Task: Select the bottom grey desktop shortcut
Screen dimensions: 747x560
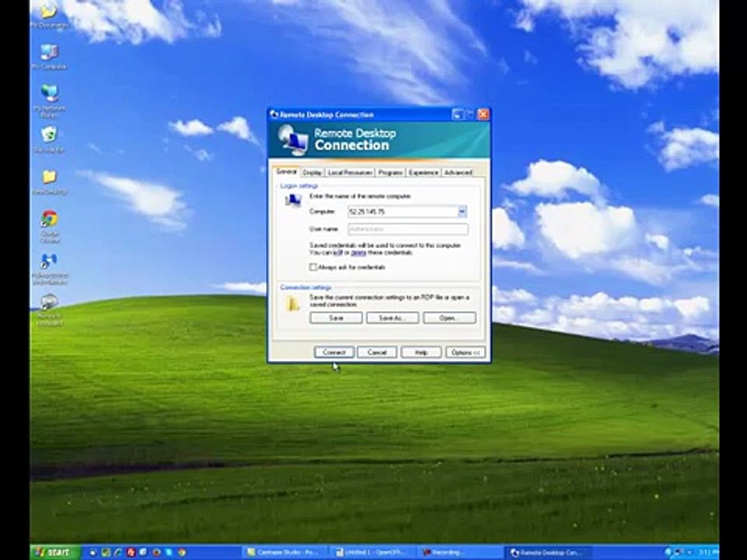Action: (x=48, y=310)
